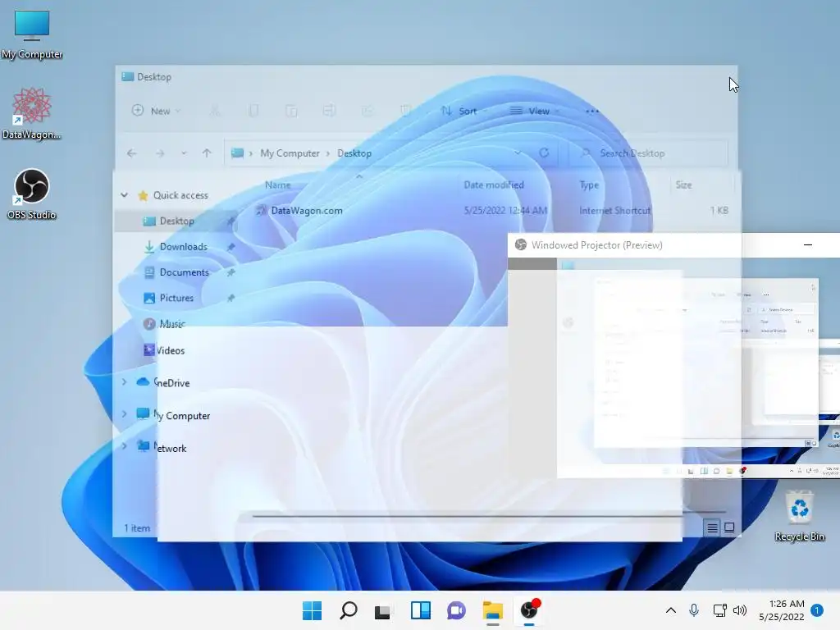Click the Cut icon in Explorer toolbar

coord(215,111)
